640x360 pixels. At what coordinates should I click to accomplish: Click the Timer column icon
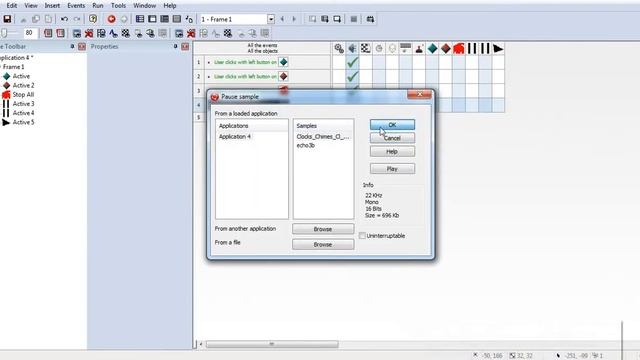click(x=379, y=49)
